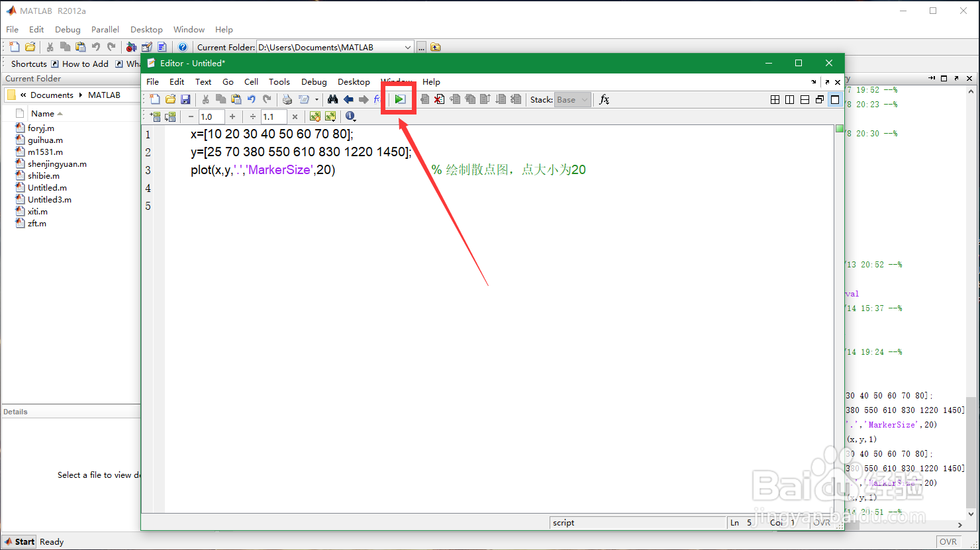Screen dimensions: 980x550
Task: Divide value with the ÷ button
Action: (x=253, y=116)
